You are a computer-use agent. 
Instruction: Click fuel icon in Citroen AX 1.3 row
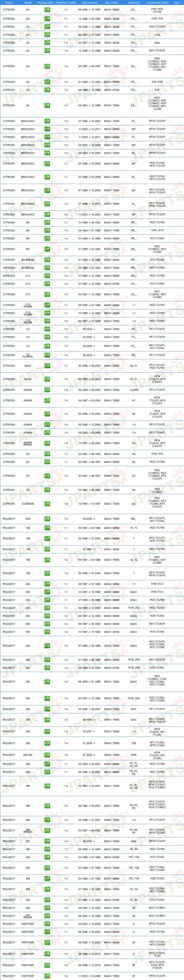tap(47, 43)
